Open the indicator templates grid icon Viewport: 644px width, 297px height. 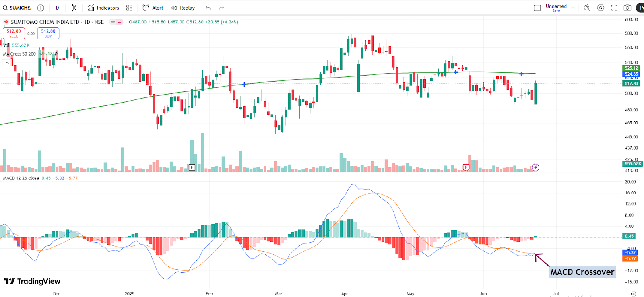click(129, 8)
